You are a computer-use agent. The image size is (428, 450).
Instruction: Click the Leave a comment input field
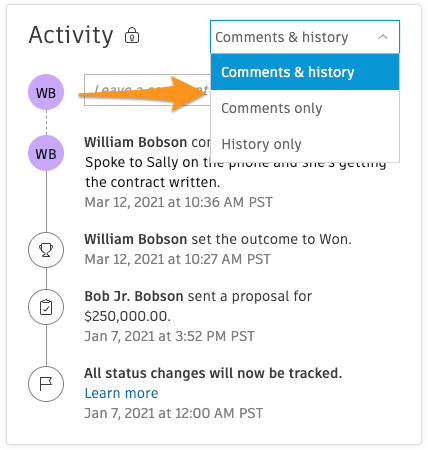click(x=147, y=90)
